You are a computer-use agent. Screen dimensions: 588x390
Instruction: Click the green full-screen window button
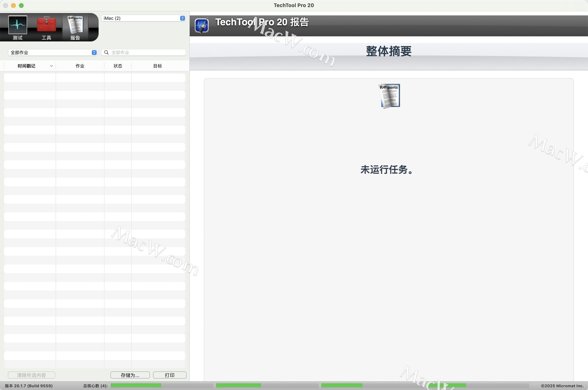pyautogui.click(x=21, y=6)
